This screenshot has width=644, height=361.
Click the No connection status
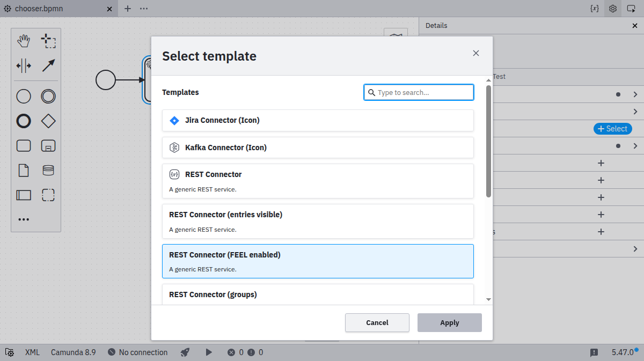click(138, 352)
